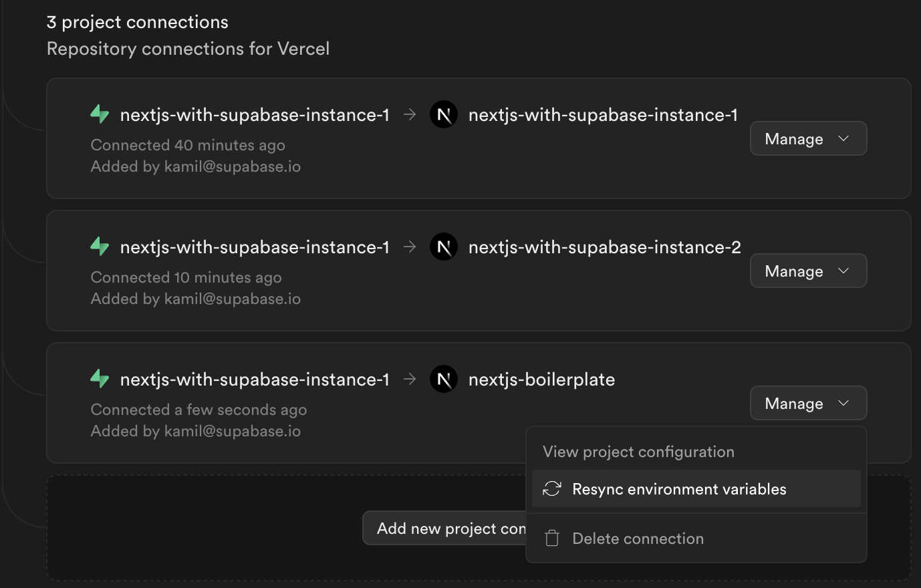Click the resync arrows icon in the Manage menu

pos(551,488)
